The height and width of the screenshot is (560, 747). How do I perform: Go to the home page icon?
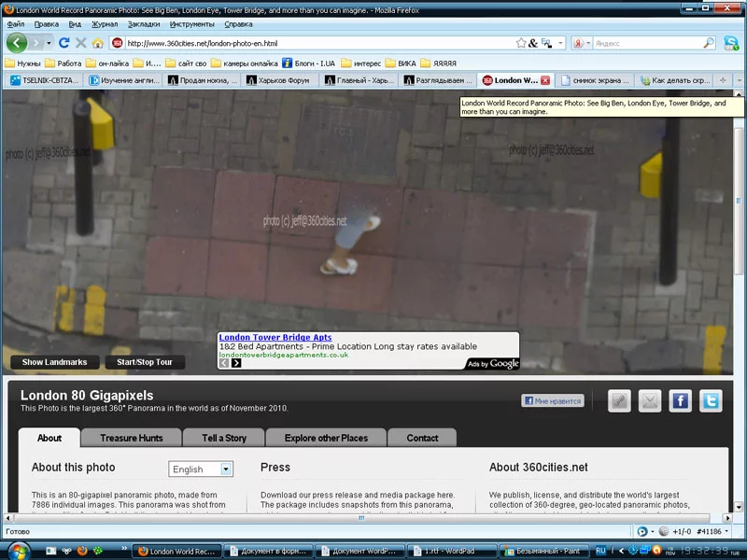click(98, 43)
